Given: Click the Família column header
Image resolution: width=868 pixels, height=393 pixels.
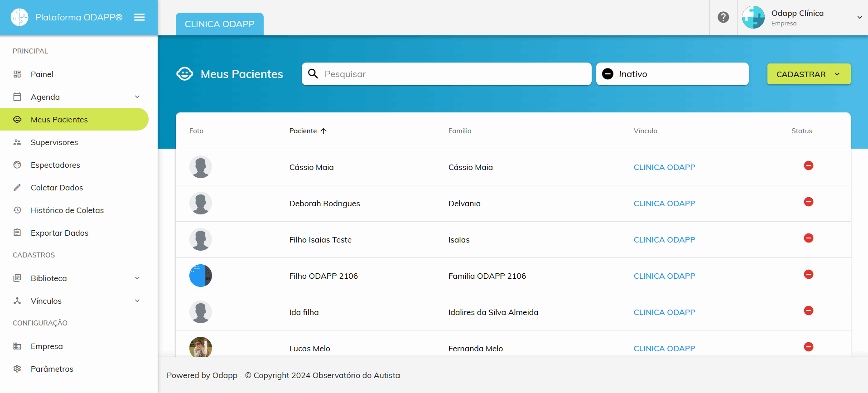Looking at the screenshot, I should point(460,131).
